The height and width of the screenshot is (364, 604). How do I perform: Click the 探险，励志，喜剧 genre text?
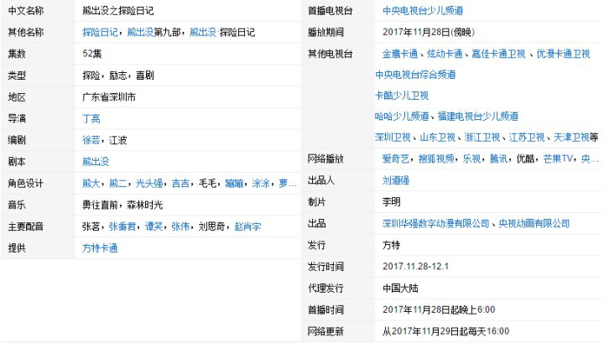tap(118, 75)
